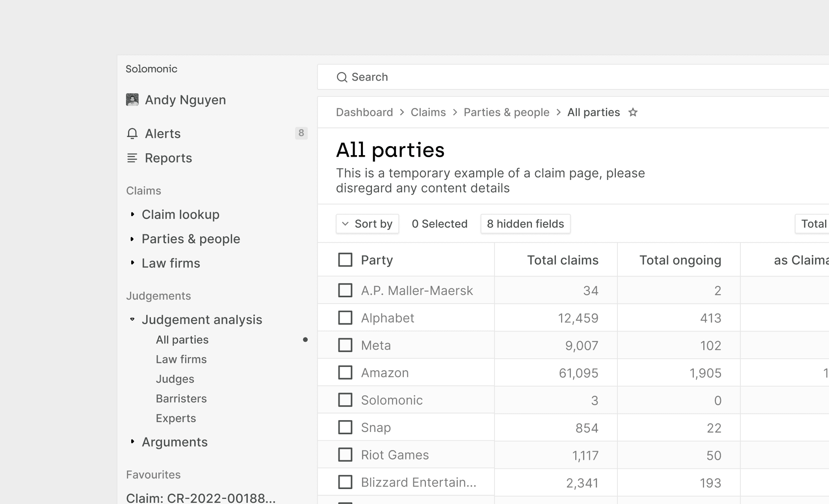Click the Reports lines icon
The width and height of the screenshot is (829, 504).
coord(132,158)
